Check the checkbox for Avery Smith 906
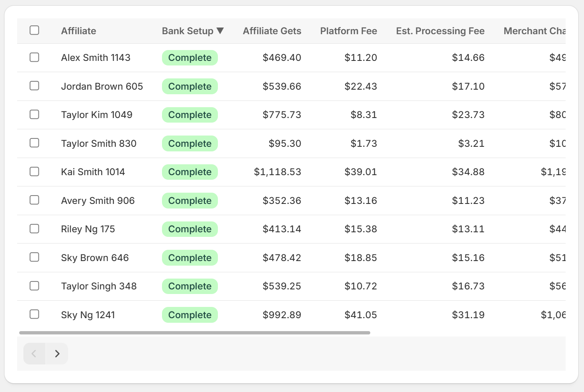584x392 pixels. coord(34,200)
